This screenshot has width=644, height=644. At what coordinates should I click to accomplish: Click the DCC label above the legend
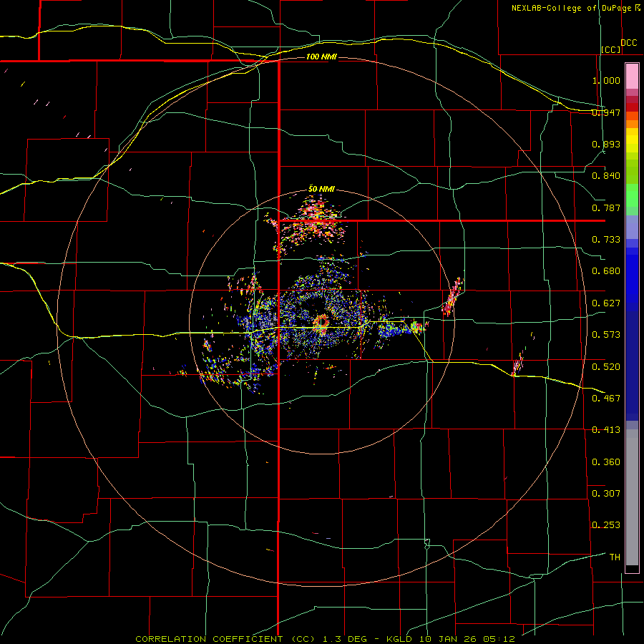click(629, 43)
